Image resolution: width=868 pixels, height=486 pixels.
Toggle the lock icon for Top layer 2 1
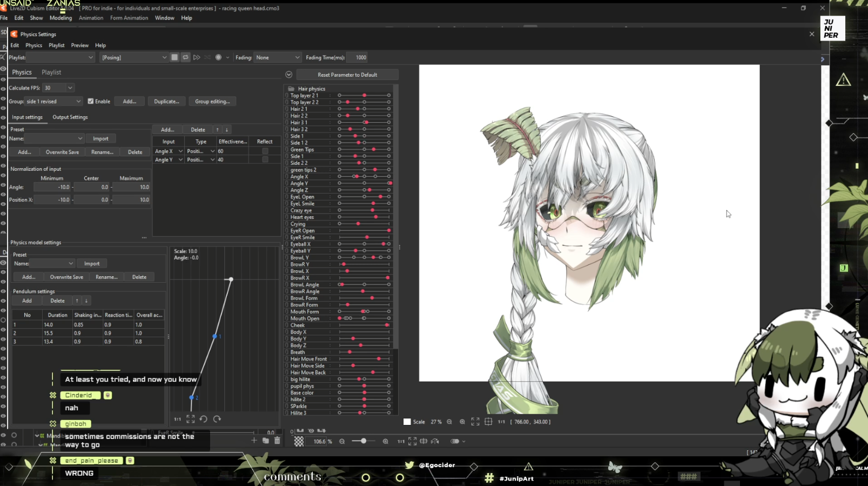click(x=287, y=95)
